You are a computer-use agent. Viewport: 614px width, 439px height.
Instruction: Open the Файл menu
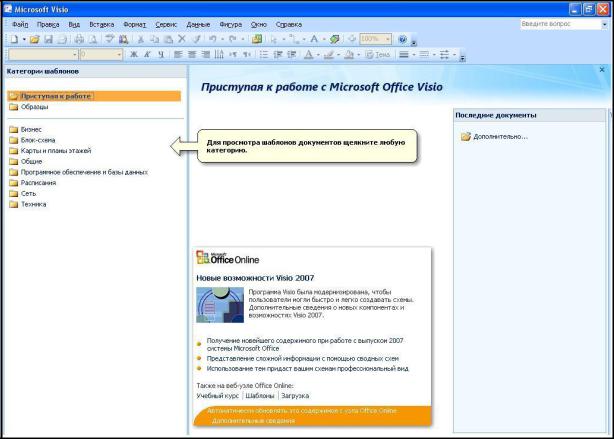point(20,24)
